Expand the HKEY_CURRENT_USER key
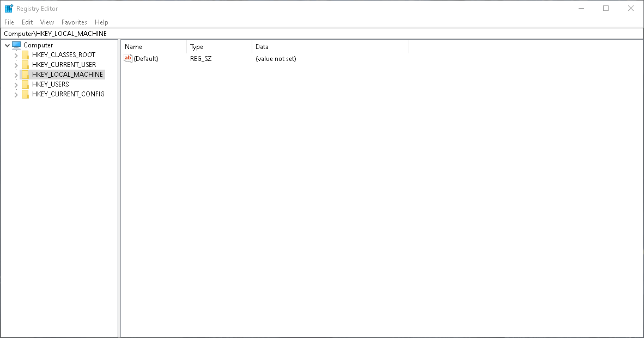This screenshot has width=644, height=338. tap(16, 65)
